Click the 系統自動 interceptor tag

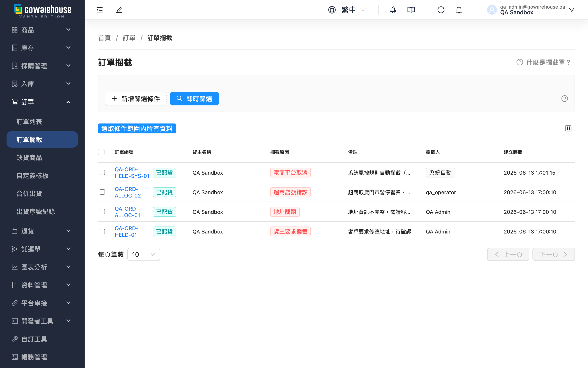[x=440, y=173]
